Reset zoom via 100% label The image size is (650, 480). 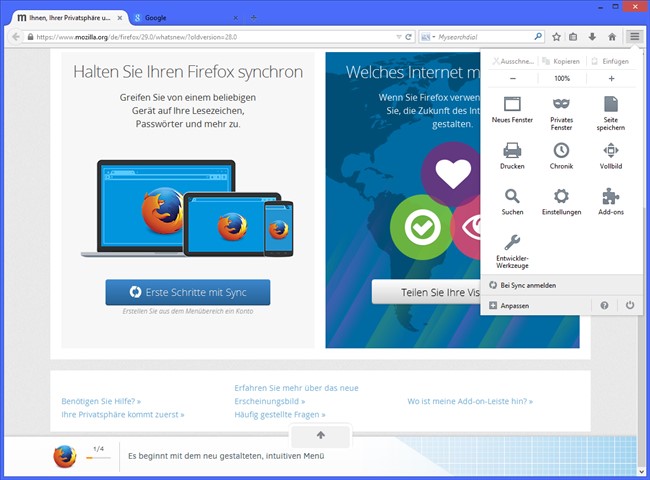tap(562, 78)
